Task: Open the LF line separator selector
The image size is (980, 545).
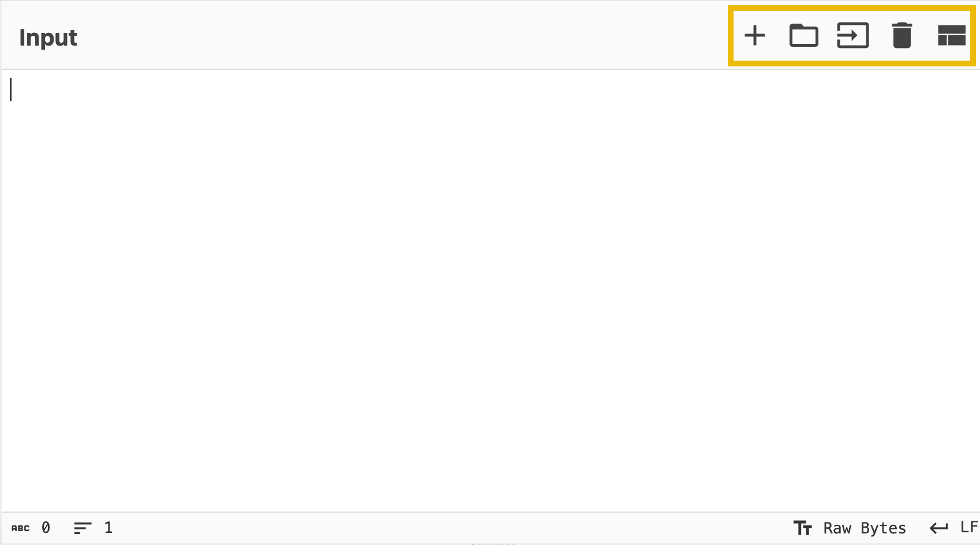Action: [x=968, y=528]
